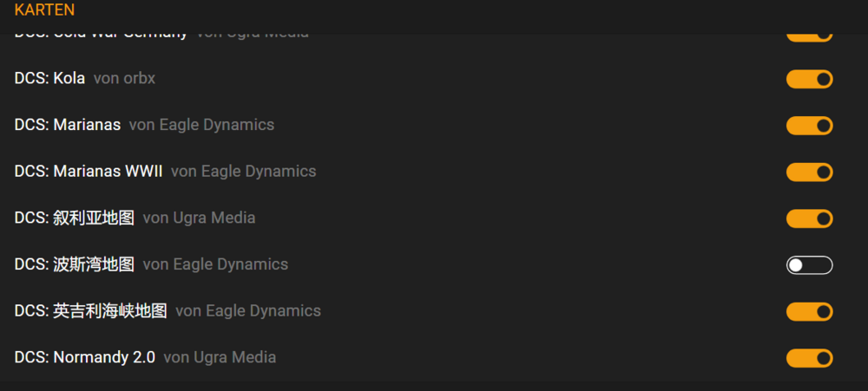Switch off DCS: 英吉利海峡地图 toggle
This screenshot has height=391, width=868.
pyautogui.click(x=809, y=311)
